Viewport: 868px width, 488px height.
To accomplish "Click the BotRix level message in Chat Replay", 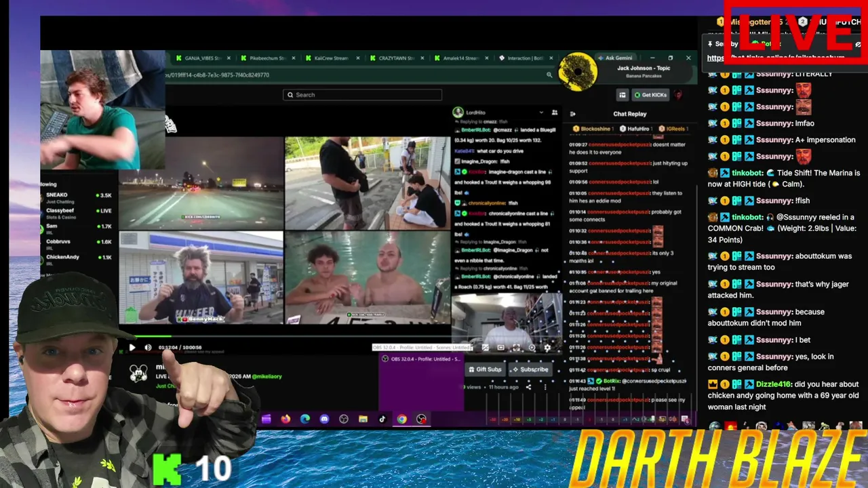I will pyautogui.click(x=629, y=385).
